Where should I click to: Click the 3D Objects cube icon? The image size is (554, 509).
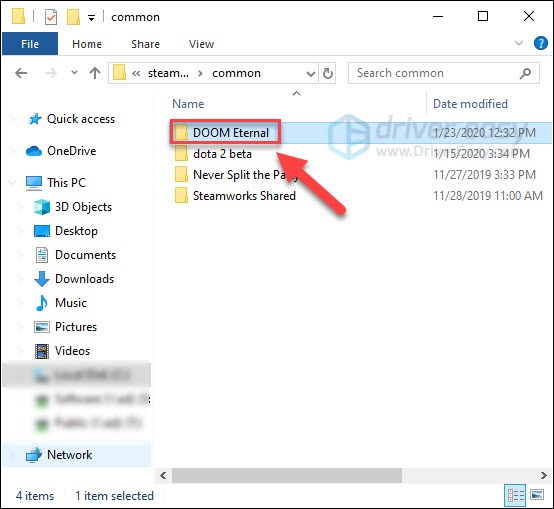[x=42, y=207]
